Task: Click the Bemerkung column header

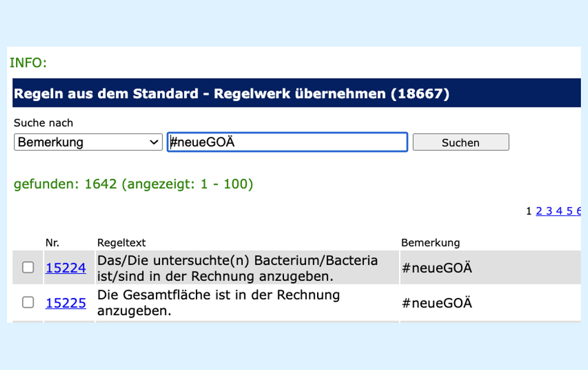Action: [x=430, y=243]
